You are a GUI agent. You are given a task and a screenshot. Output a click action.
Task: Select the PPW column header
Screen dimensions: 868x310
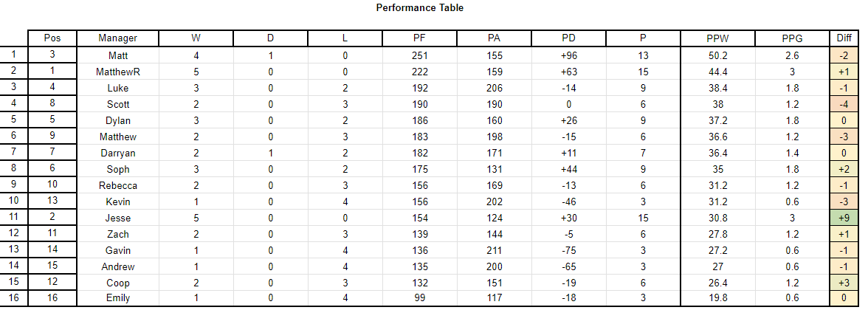(x=717, y=38)
